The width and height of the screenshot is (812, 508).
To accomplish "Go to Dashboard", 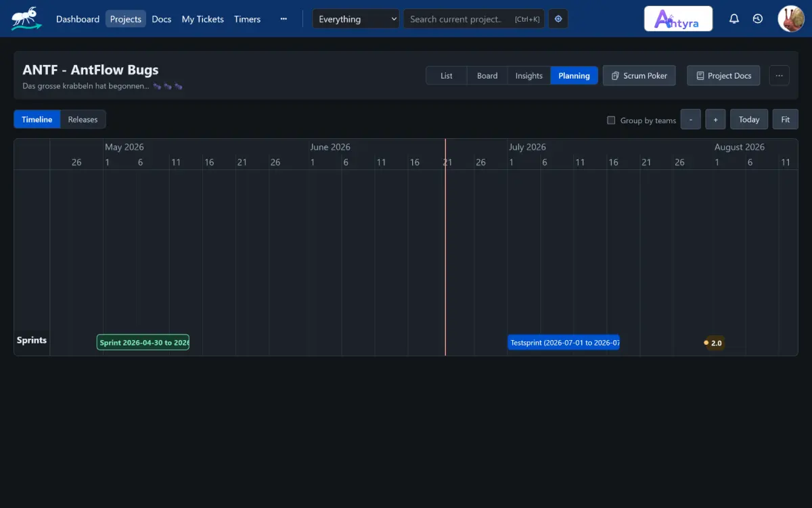I will (78, 19).
